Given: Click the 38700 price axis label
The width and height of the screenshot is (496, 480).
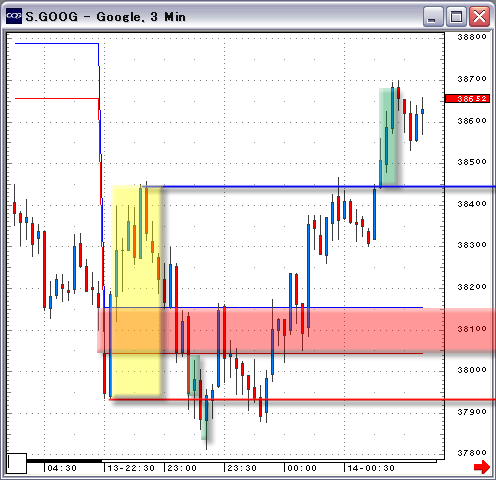Looking at the screenshot, I should click(x=472, y=79).
